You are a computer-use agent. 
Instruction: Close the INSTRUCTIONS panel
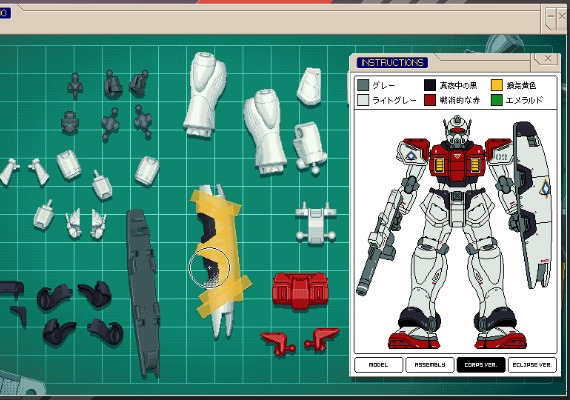tap(548, 59)
